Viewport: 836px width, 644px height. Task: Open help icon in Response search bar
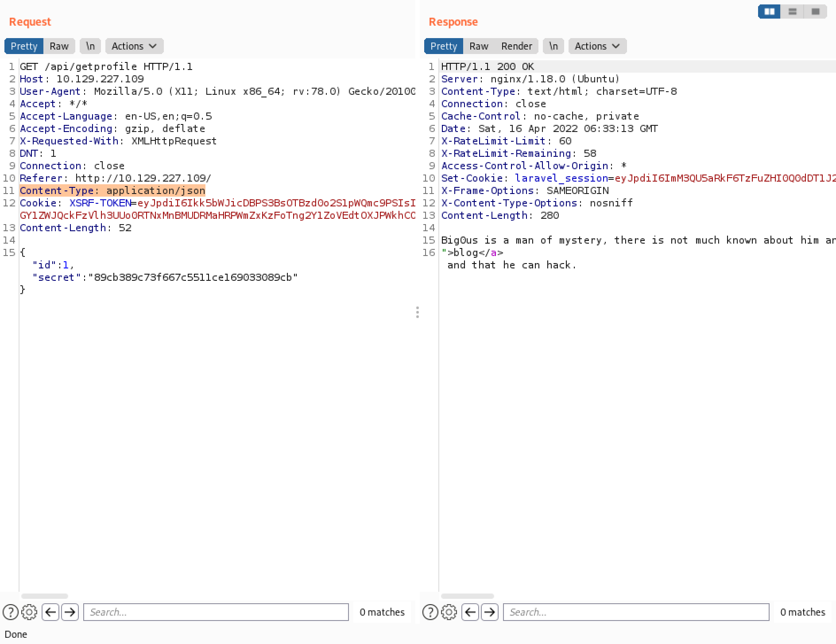pos(430,612)
